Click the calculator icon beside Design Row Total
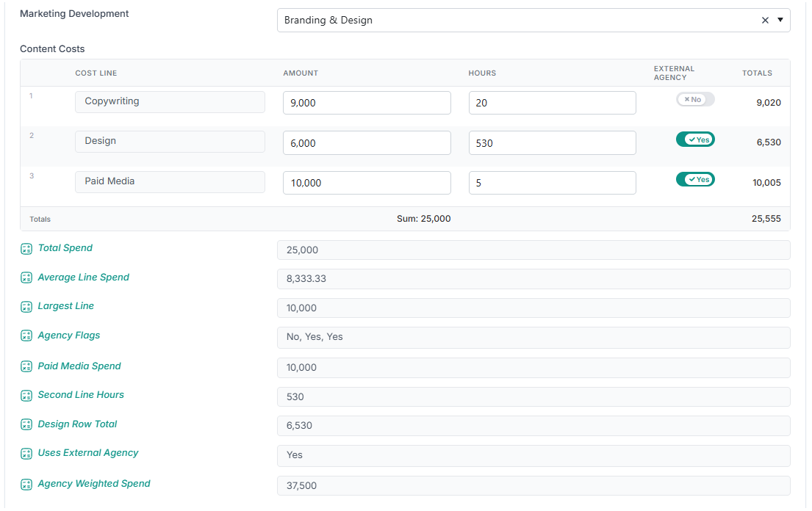The image size is (812, 511). [x=26, y=424]
